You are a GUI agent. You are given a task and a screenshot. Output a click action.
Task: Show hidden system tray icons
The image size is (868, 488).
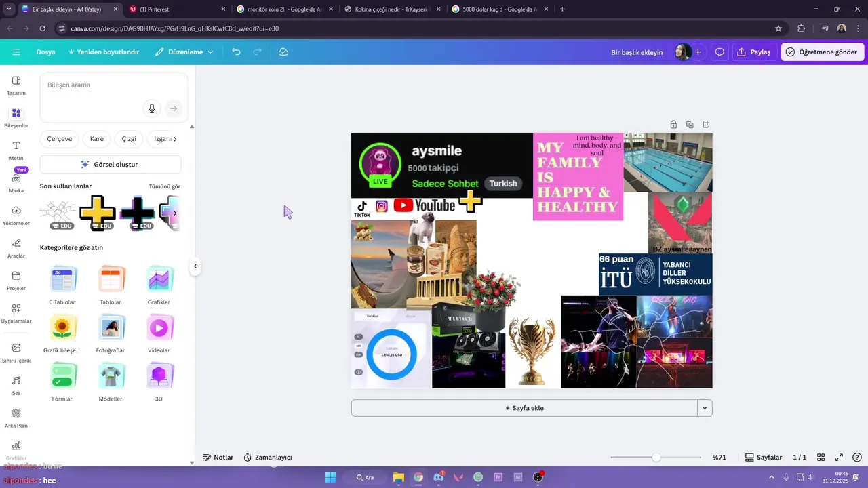pos(771,477)
